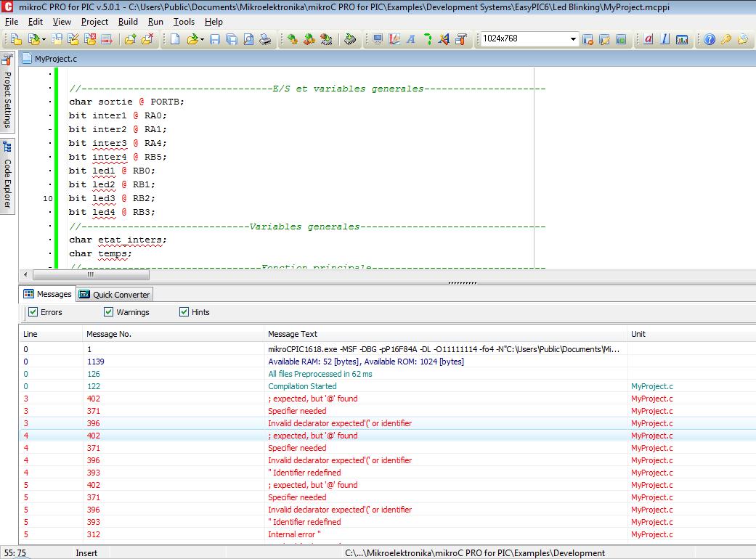The height and width of the screenshot is (559, 756).
Task: Click the editor horizontal scrollbar thumb
Action: (91, 274)
